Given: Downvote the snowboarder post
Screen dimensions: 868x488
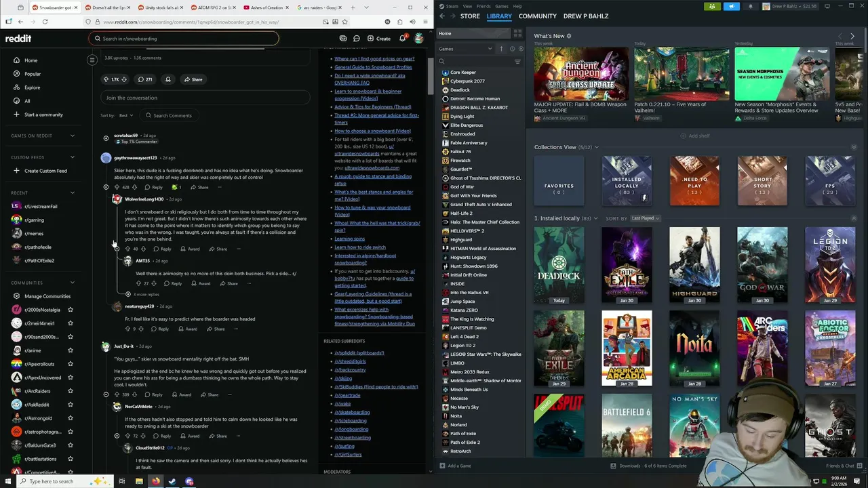Looking at the screenshot, I should pos(123,79).
